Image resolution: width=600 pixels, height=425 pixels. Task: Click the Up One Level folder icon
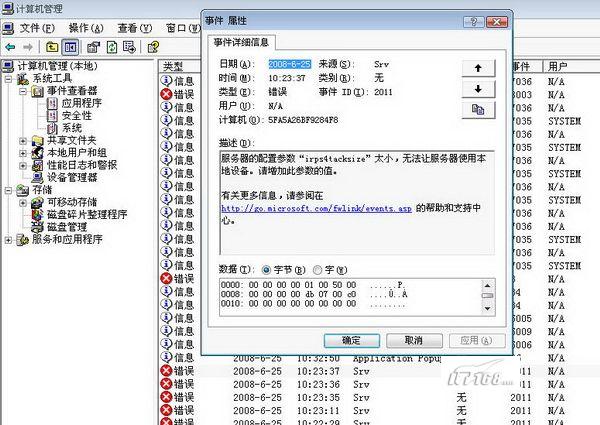click(52, 46)
